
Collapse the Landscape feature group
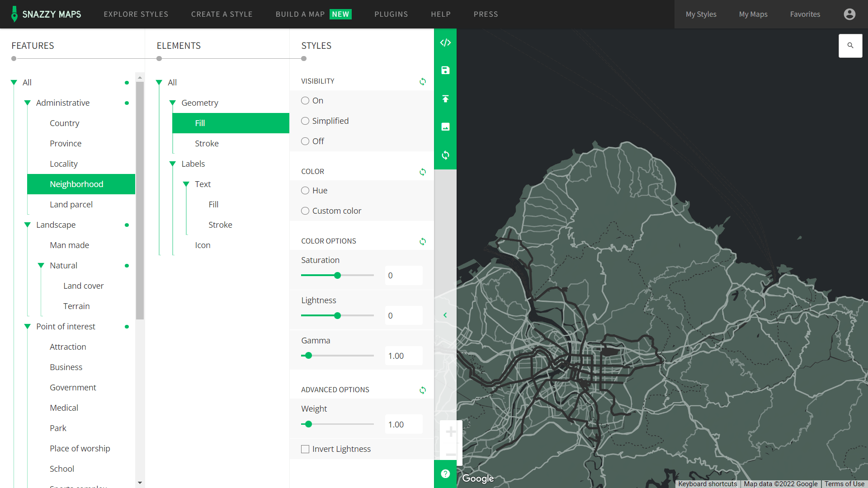28,225
